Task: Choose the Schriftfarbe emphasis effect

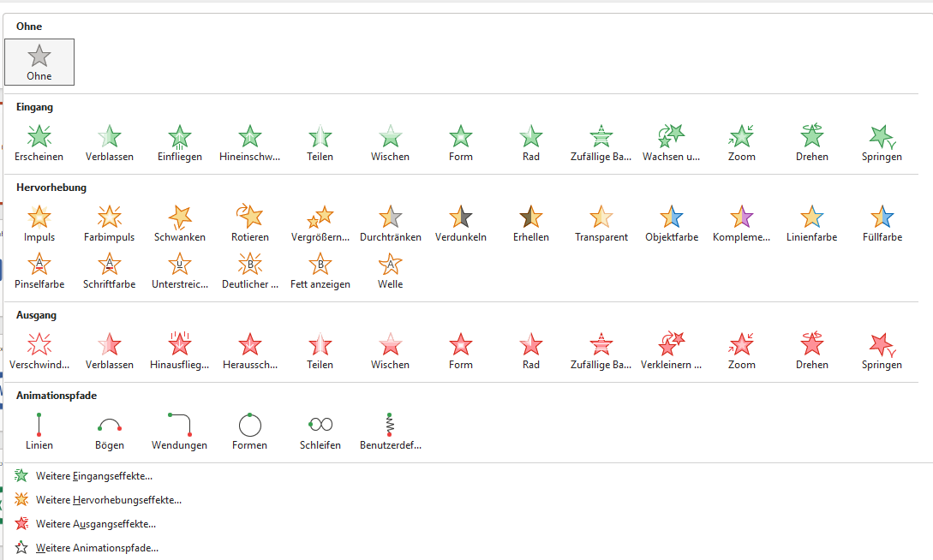Action: click(x=110, y=270)
